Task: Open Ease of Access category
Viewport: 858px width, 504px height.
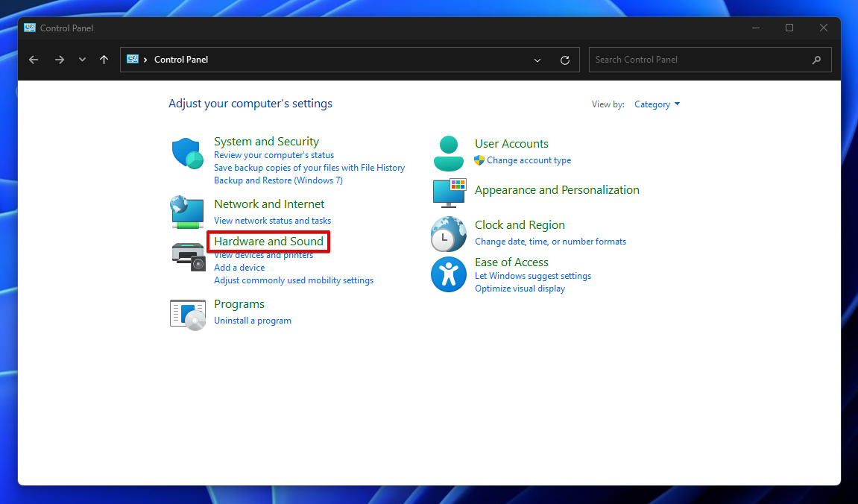Action: 511,262
